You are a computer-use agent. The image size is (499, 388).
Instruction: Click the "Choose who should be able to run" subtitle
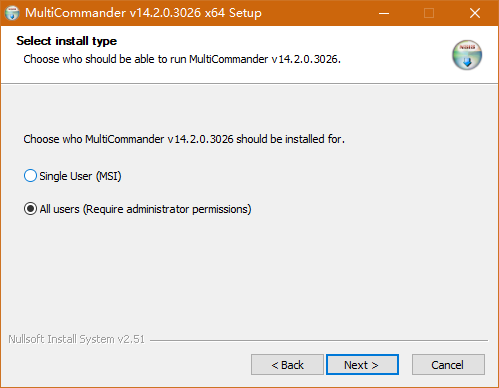(105, 59)
